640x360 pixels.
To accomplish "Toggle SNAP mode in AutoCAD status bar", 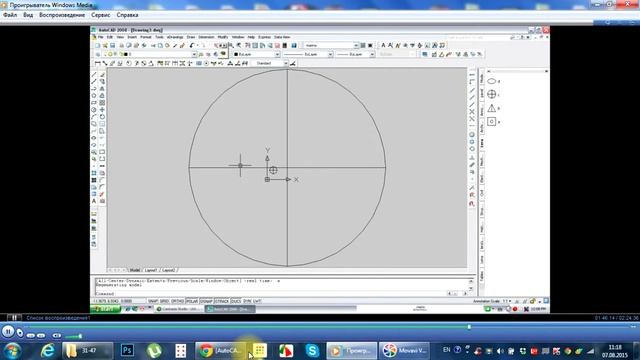I will 153,301.
